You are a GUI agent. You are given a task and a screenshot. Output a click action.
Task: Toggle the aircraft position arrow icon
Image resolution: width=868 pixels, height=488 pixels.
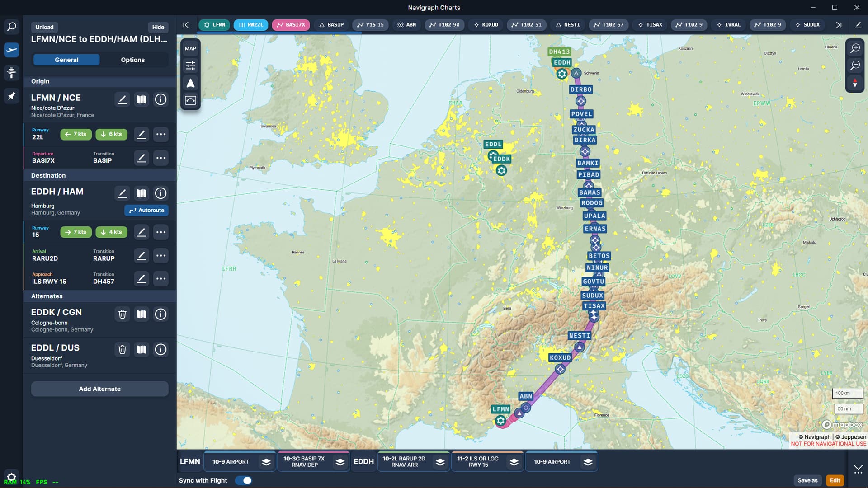[190, 83]
